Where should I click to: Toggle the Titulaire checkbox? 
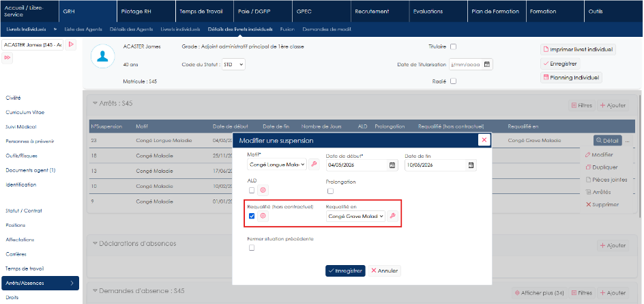coord(454,47)
